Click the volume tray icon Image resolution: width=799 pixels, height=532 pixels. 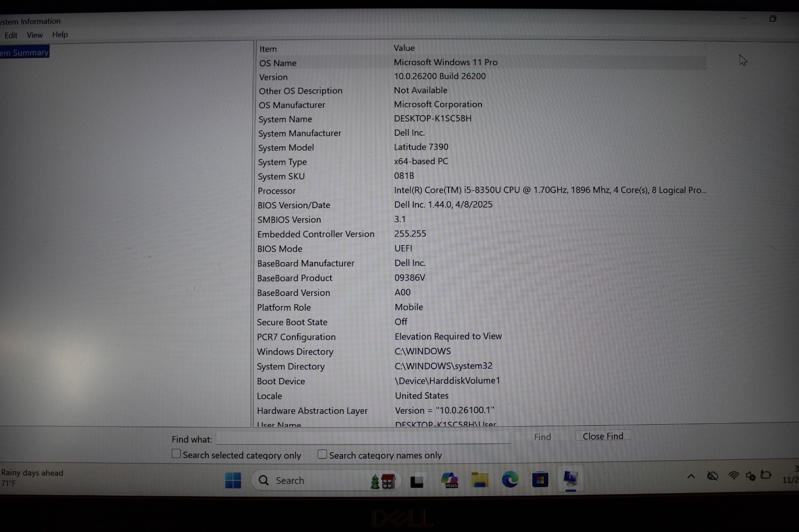750,476
